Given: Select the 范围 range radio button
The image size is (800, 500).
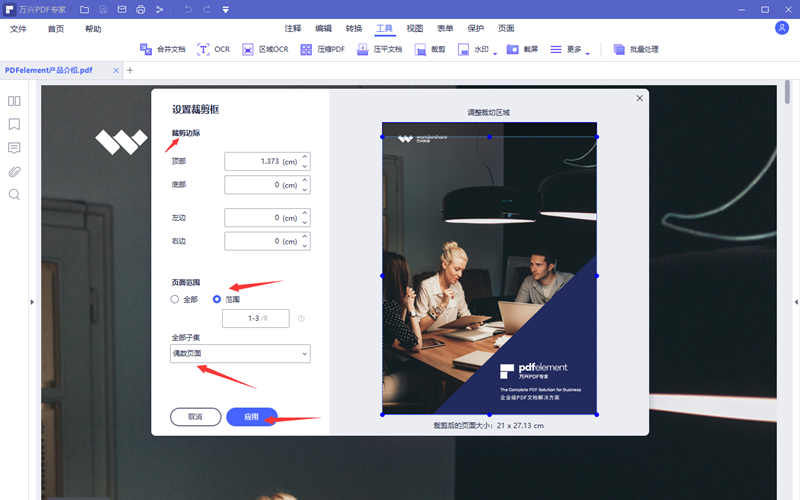Looking at the screenshot, I should [217, 299].
